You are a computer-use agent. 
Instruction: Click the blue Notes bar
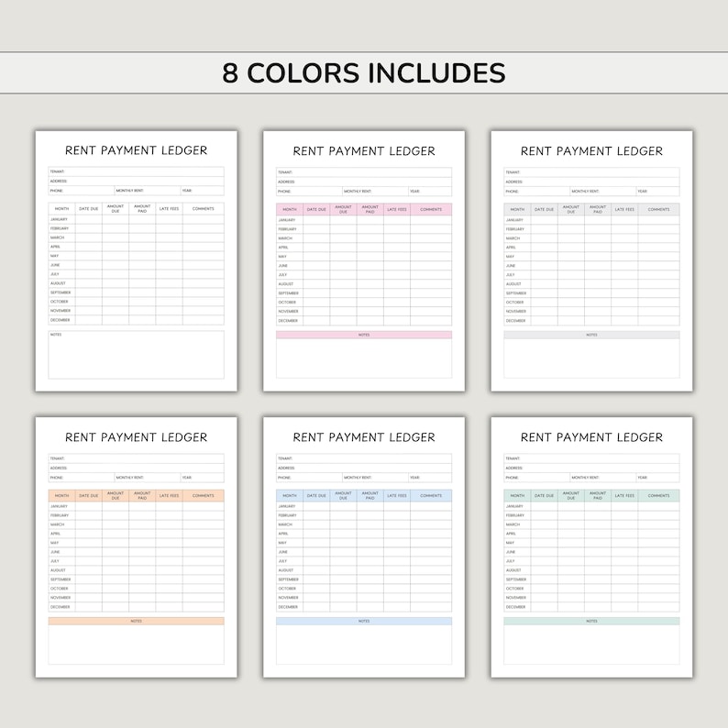[x=363, y=621]
